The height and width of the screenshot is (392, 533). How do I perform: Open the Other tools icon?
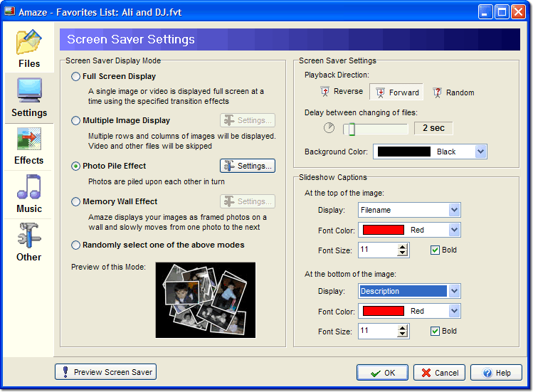click(x=29, y=235)
